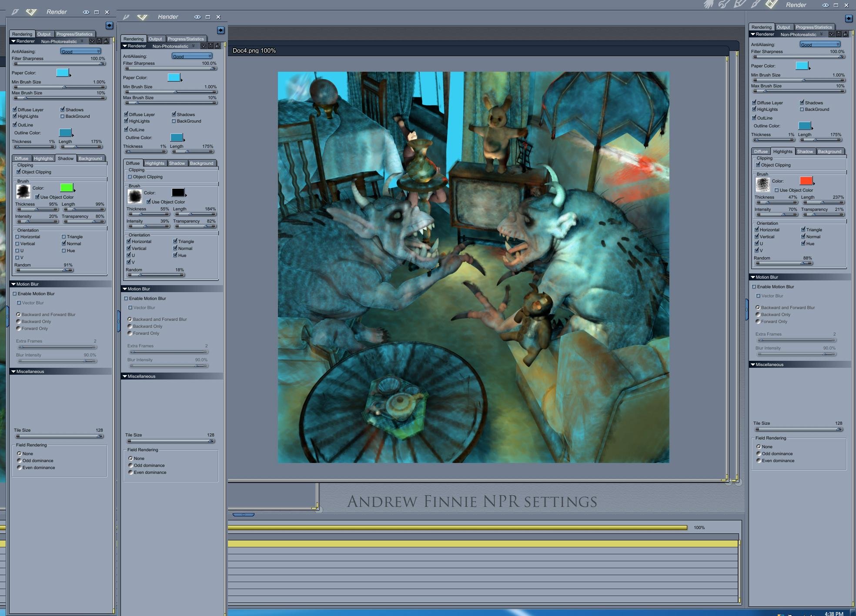Uncheck Object Clipping in leftmost panel
856x616 pixels.
19,172
